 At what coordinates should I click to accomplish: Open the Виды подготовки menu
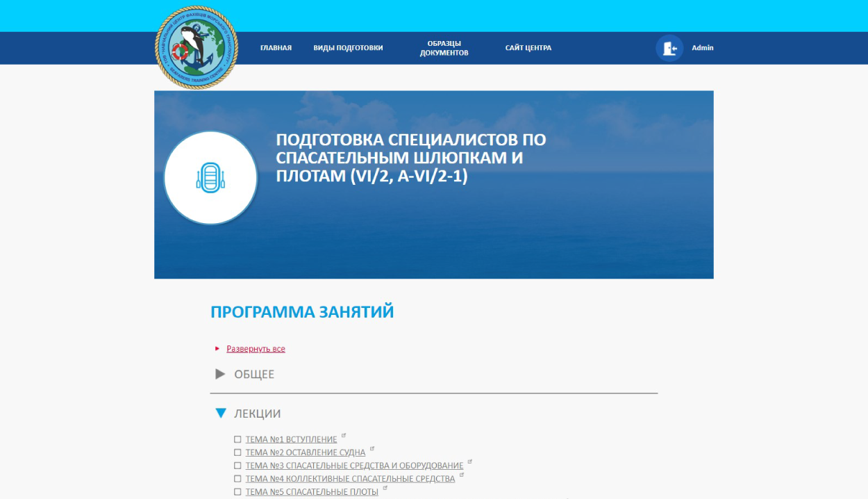tap(348, 48)
